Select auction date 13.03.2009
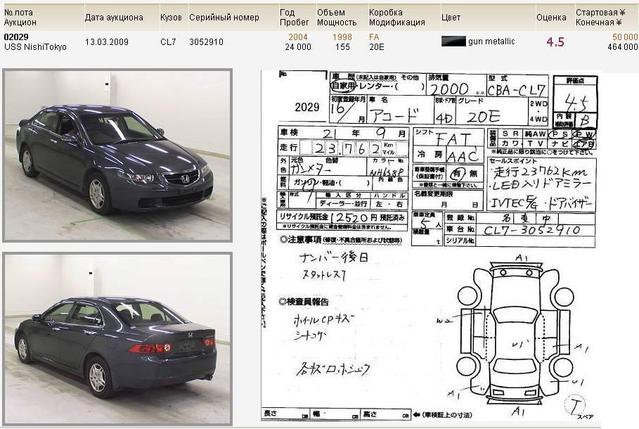Viewport: 639px width, 429px height. coord(106,42)
